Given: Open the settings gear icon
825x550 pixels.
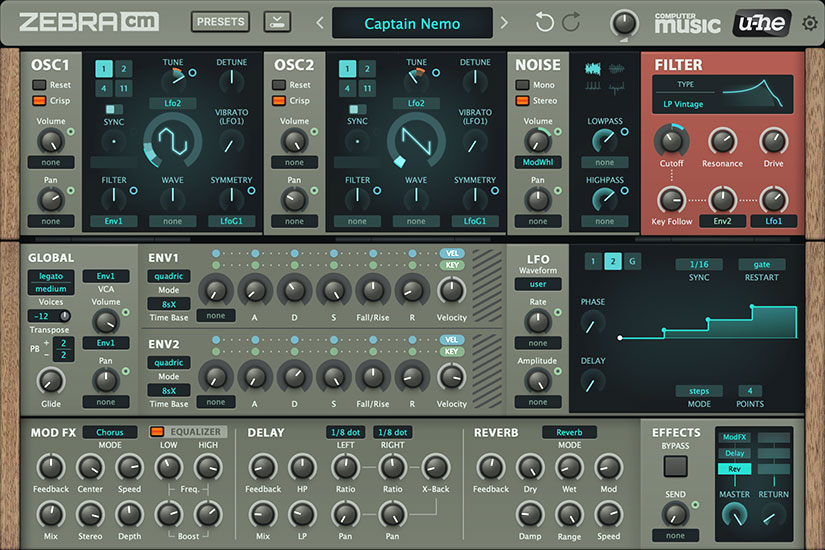Looking at the screenshot, I should [x=809, y=23].
